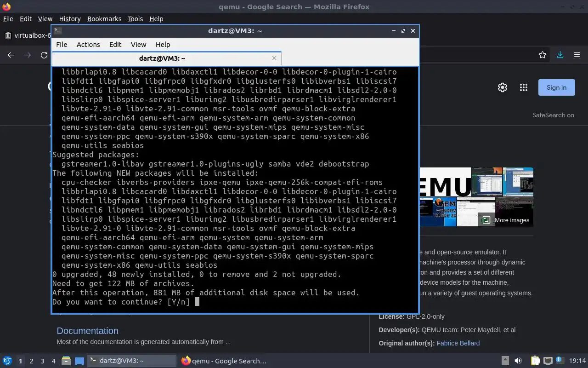
Task: Open terminal Help menu
Action: coord(163,45)
